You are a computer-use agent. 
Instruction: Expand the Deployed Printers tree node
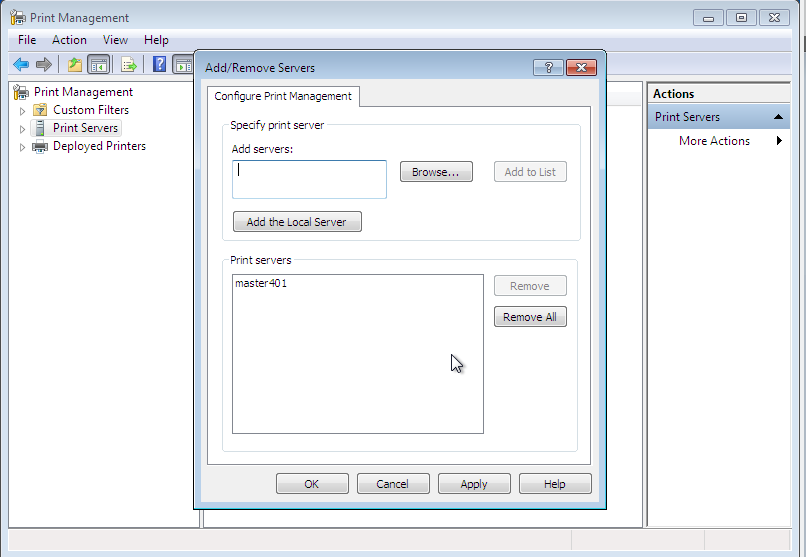coord(22,147)
